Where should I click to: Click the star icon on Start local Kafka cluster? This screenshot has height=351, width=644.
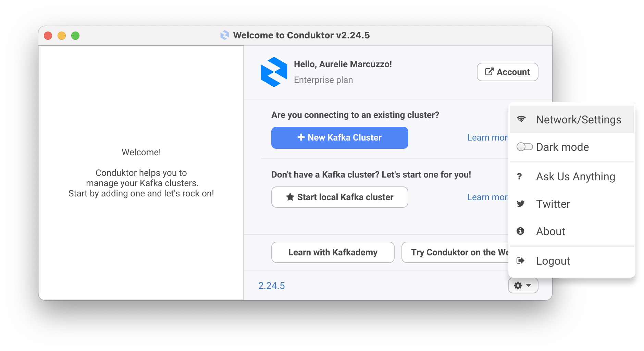coord(290,197)
